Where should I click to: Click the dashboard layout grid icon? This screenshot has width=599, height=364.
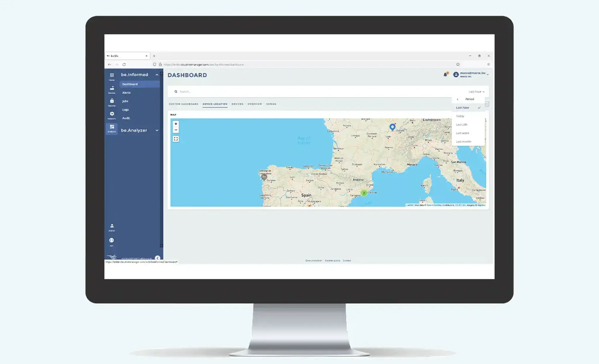pyautogui.click(x=487, y=104)
